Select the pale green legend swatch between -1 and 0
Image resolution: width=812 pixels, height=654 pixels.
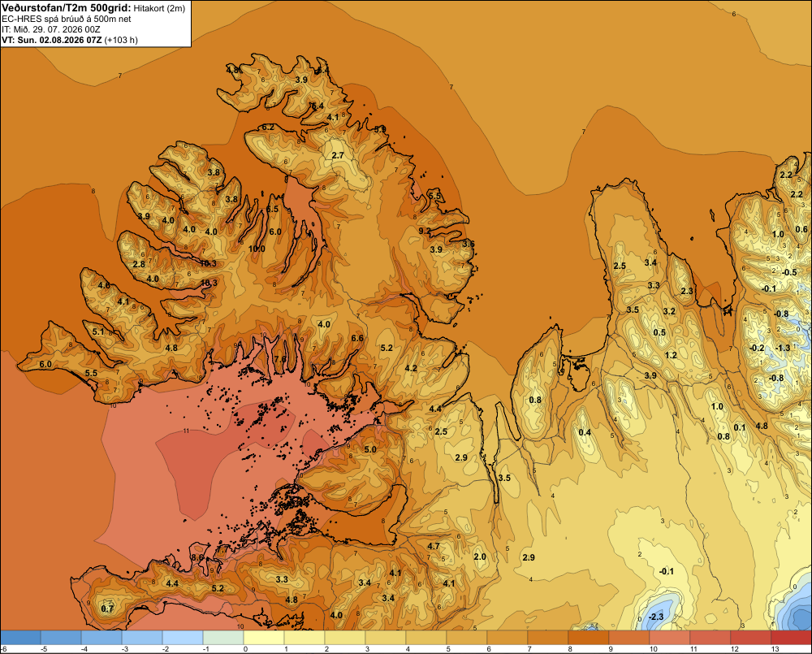pos(223,637)
